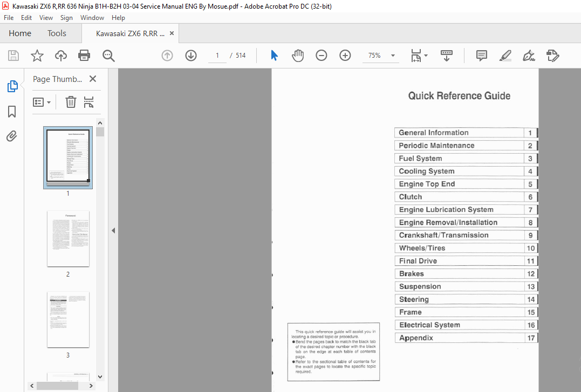Select the highlight text pen tool
Viewport: 581px width, 392px height.
click(x=505, y=56)
